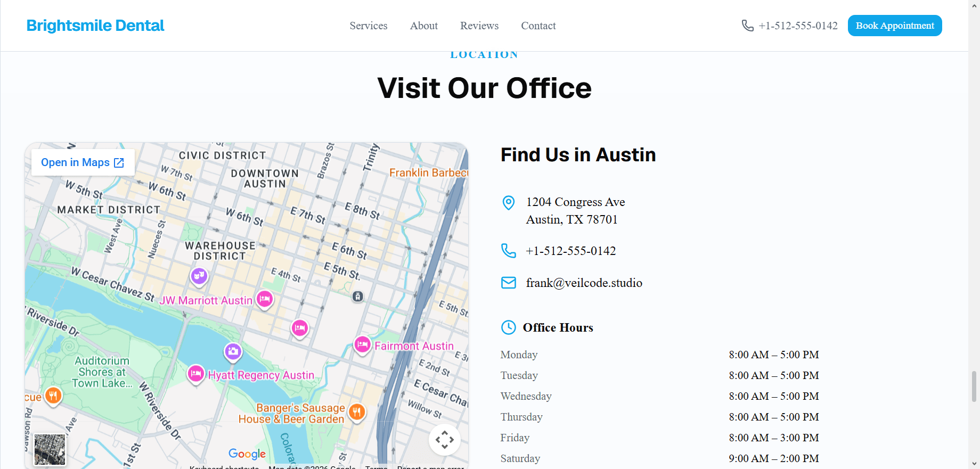The image size is (980, 469).
Task: Click the phone icon in the header
Action: pos(748,26)
